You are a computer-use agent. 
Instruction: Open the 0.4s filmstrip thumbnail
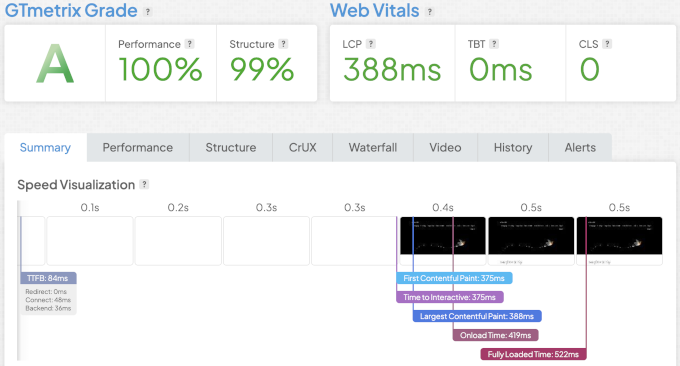443,241
